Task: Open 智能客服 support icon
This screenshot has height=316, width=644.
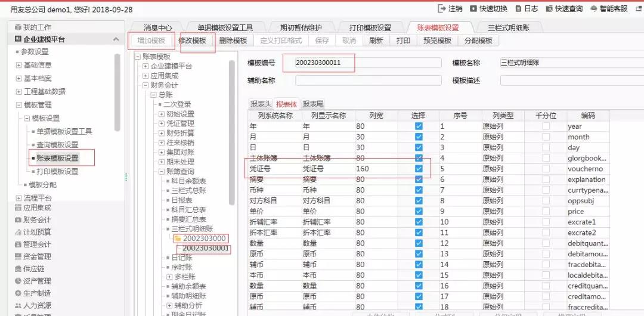Action: coord(594,9)
